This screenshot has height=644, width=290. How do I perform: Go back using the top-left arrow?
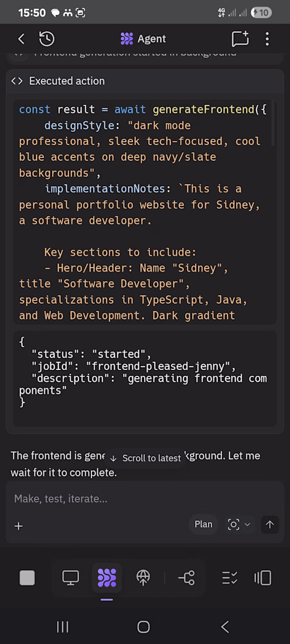[21, 39]
